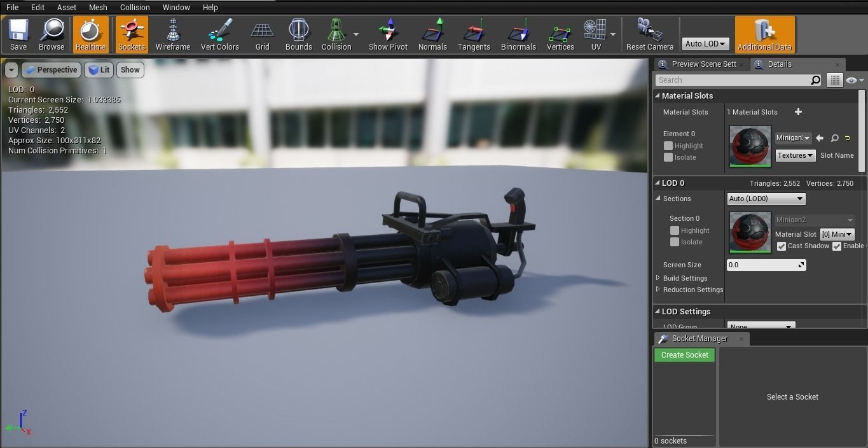
Task: Open the Edit menu
Action: coord(38,8)
